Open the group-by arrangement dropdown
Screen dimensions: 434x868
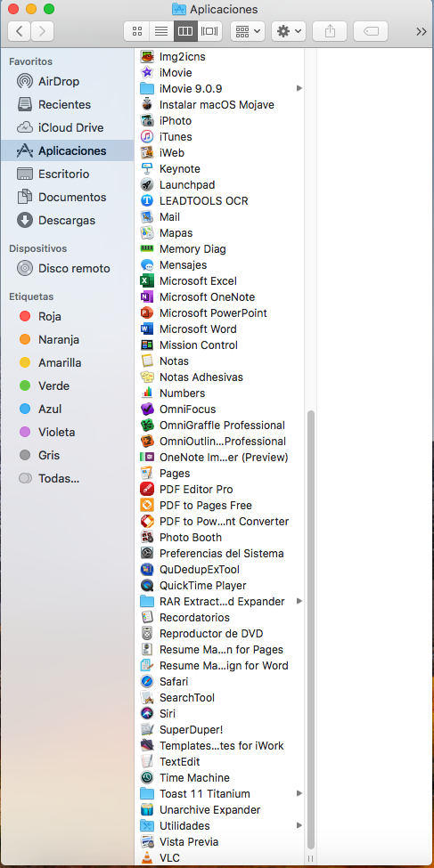click(248, 31)
